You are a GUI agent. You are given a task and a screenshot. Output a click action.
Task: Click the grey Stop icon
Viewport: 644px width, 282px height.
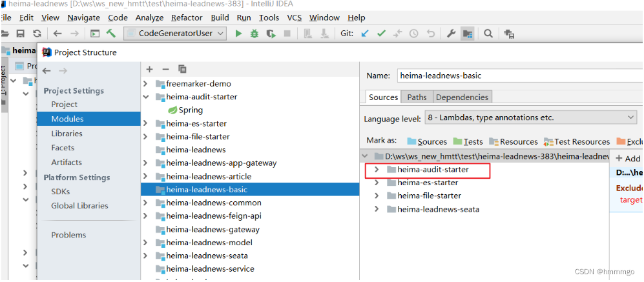287,34
